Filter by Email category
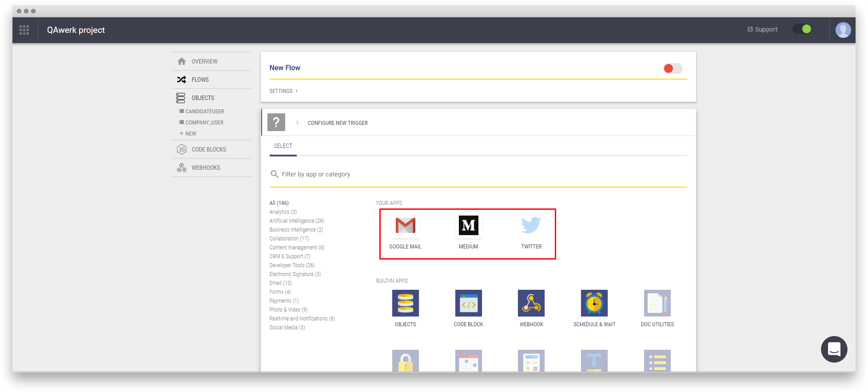The image size is (868, 392). (x=280, y=283)
